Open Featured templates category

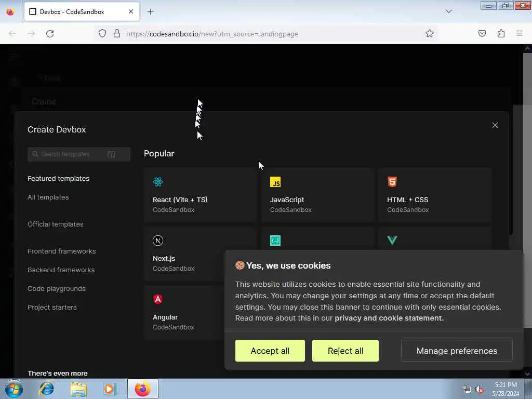(x=58, y=179)
